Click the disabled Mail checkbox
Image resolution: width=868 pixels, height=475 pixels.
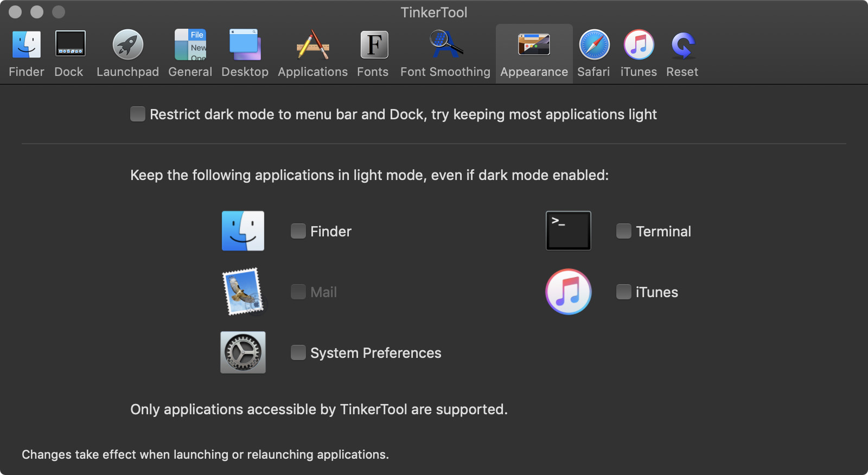[298, 292]
